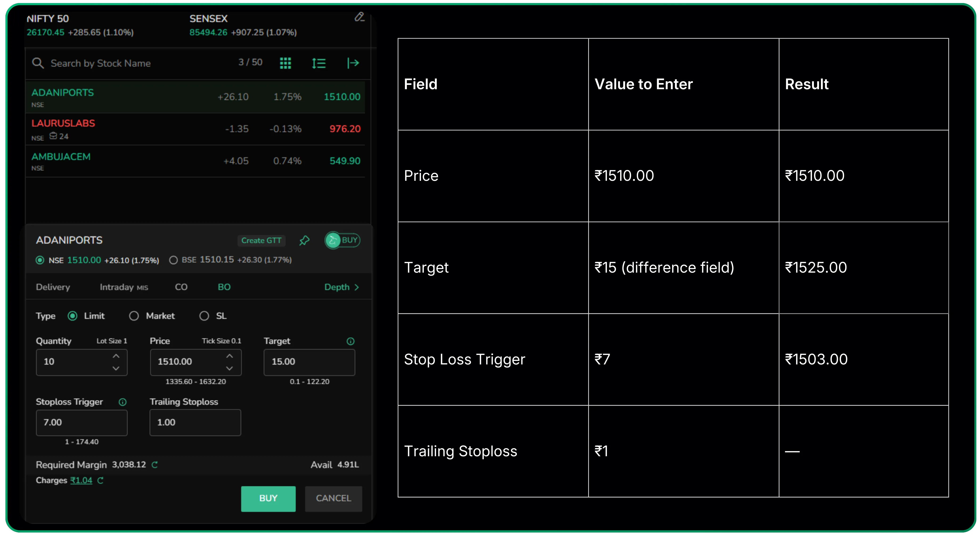Screen dimensions: 980x537
Task: Select the SL order type
Action: [x=204, y=316]
